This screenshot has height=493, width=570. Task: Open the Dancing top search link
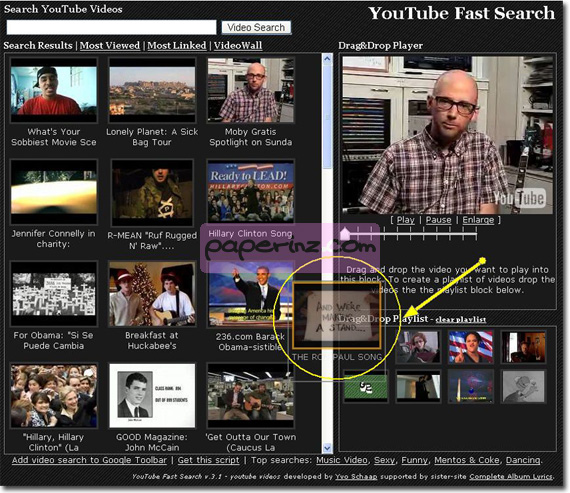point(523,460)
